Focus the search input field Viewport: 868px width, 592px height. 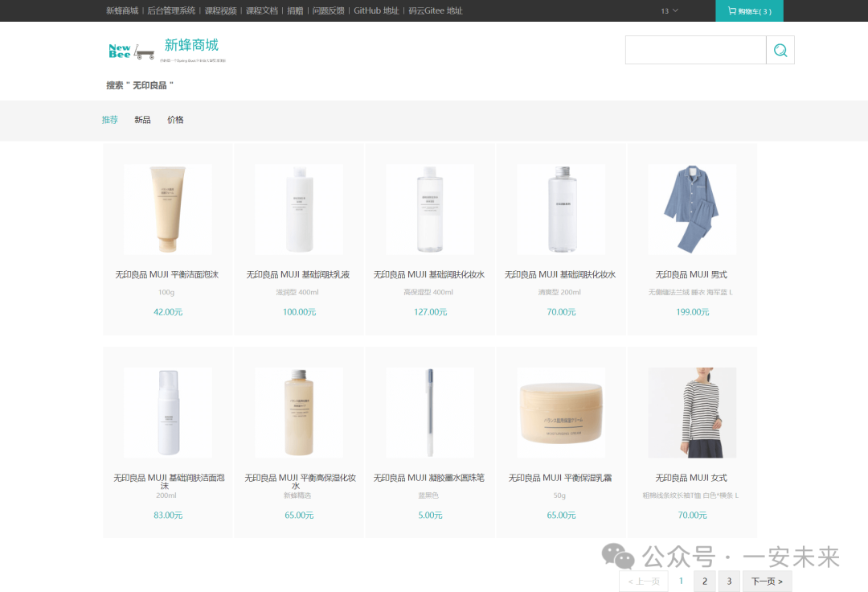696,51
